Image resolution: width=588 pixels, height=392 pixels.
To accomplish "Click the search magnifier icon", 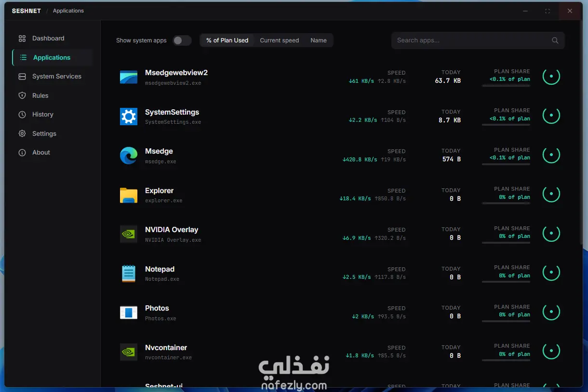I will point(555,40).
